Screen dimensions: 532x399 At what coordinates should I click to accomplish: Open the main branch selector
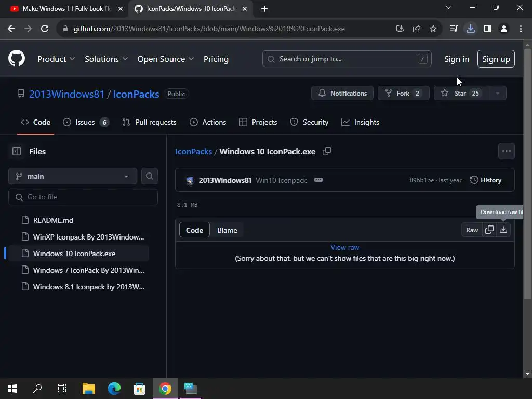tap(73, 176)
